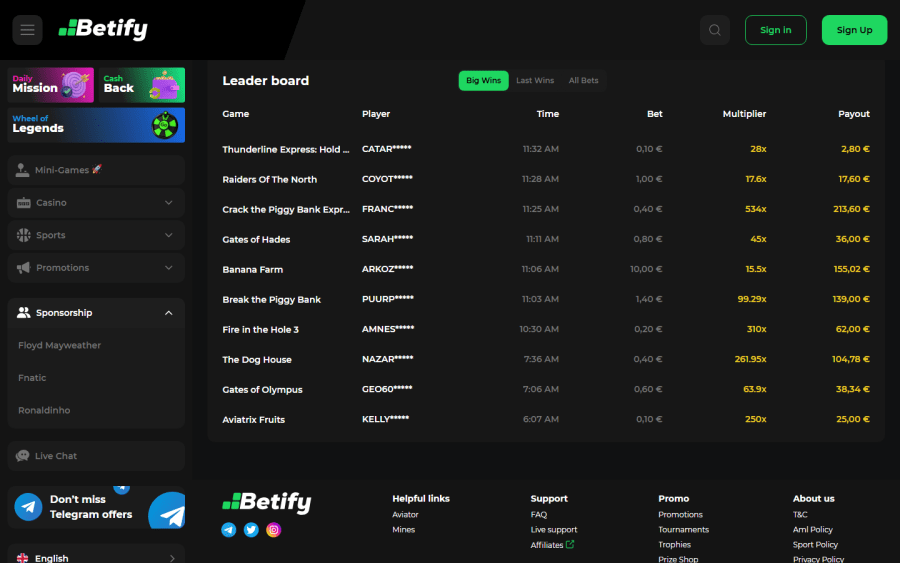Open the Aml Policy link
The height and width of the screenshot is (563, 900).
coord(813,530)
